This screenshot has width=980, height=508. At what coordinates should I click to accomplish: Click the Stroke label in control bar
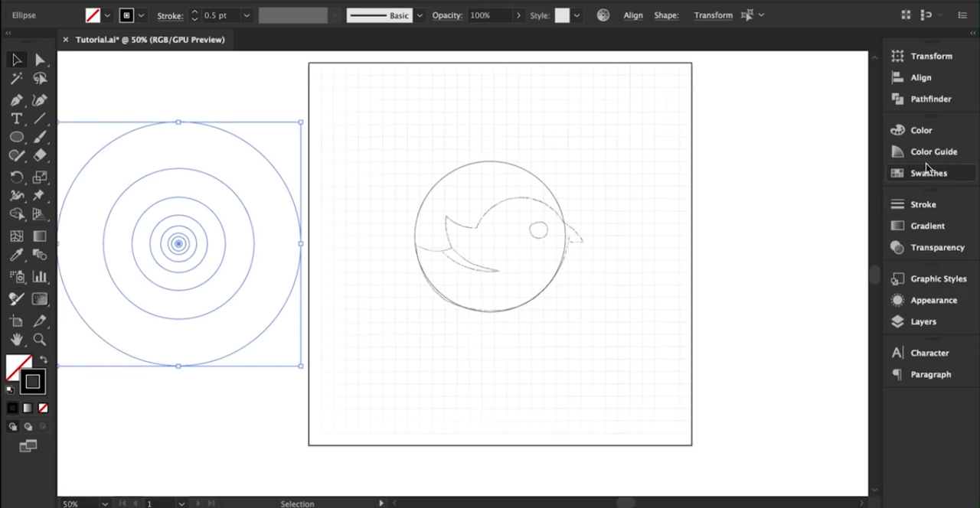pyautogui.click(x=170, y=15)
